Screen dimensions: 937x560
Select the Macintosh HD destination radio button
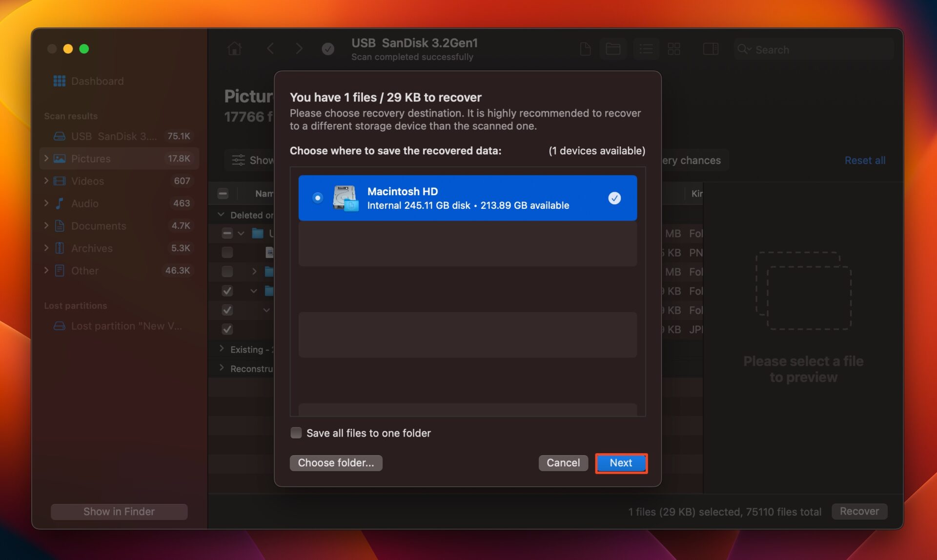click(x=318, y=198)
